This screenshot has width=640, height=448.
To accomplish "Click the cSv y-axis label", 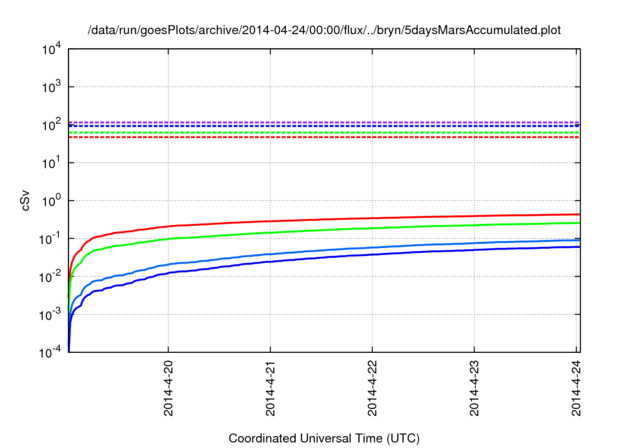I will [x=25, y=201].
